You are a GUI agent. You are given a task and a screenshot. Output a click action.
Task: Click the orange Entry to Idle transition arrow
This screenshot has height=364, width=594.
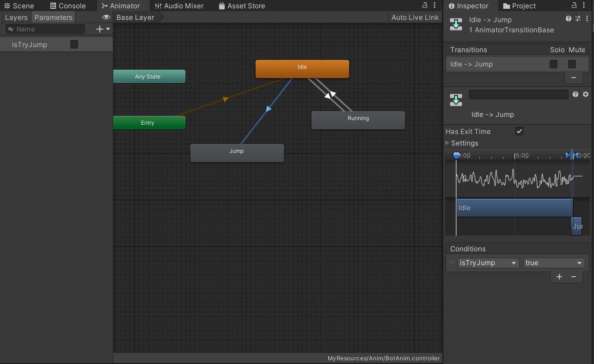(x=226, y=99)
